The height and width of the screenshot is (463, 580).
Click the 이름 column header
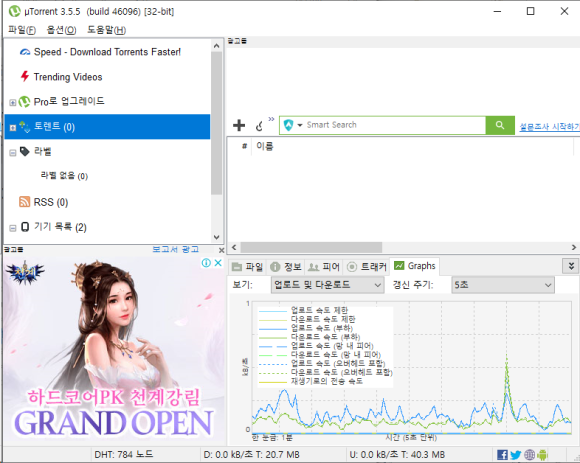click(x=264, y=146)
